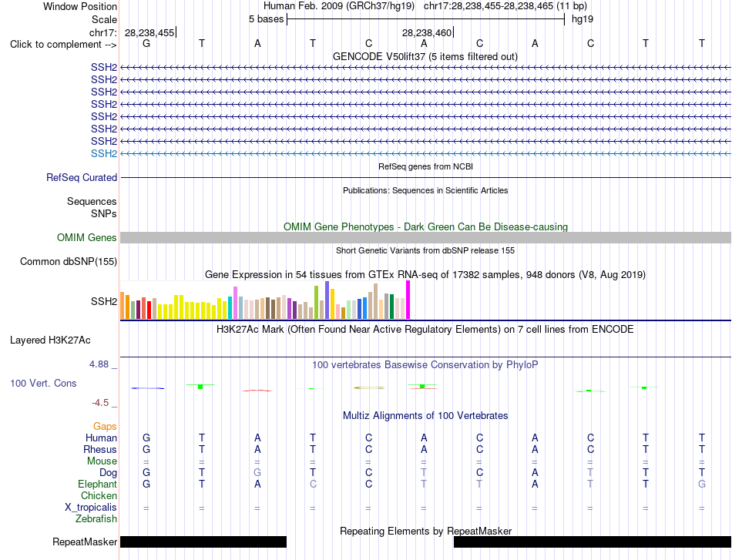Click the chr17 28,238,460 position marker
The height and width of the screenshot is (560, 732).
[x=427, y=32]
